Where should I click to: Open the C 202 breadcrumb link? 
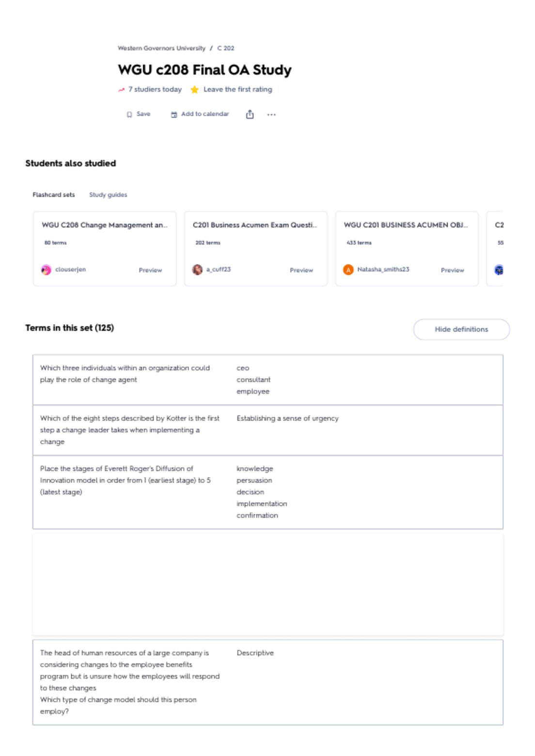coord(226,48)
